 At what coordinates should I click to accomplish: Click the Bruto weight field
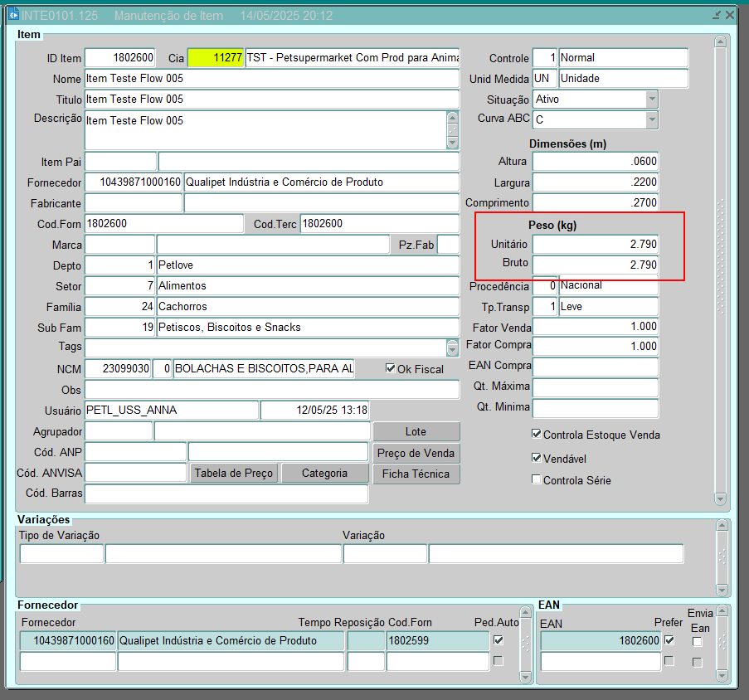[596, 265]
